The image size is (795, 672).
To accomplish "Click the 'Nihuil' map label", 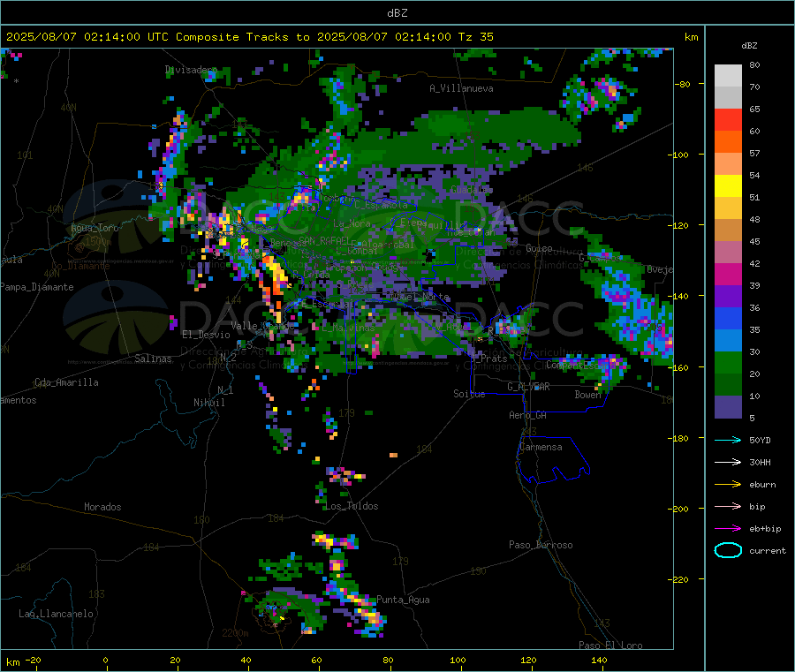I will (x=208, y=403).
